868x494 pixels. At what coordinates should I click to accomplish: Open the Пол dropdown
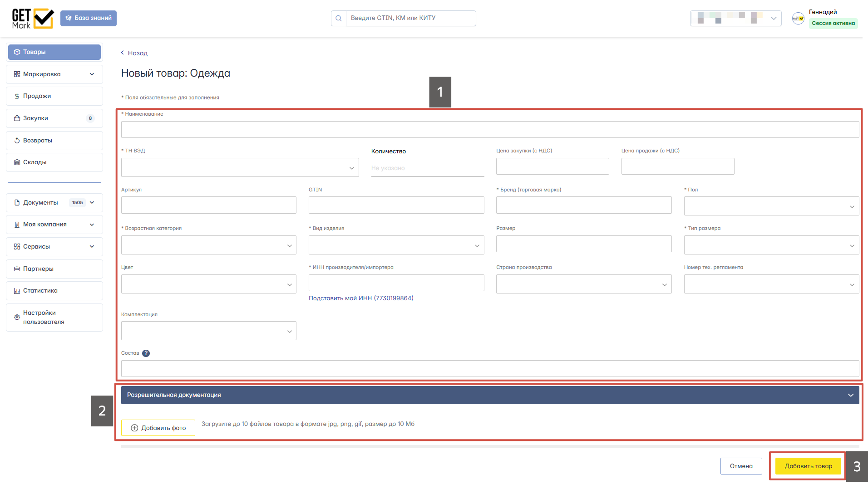coord(771,206)
